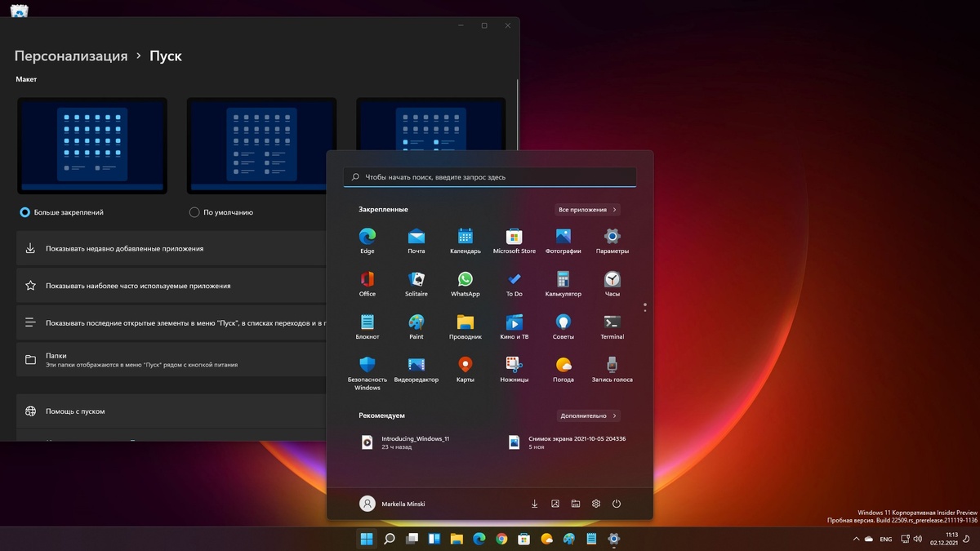Screen dimensions: 980x551
Task: Open the Погода app
Action: tap(563, 370)
